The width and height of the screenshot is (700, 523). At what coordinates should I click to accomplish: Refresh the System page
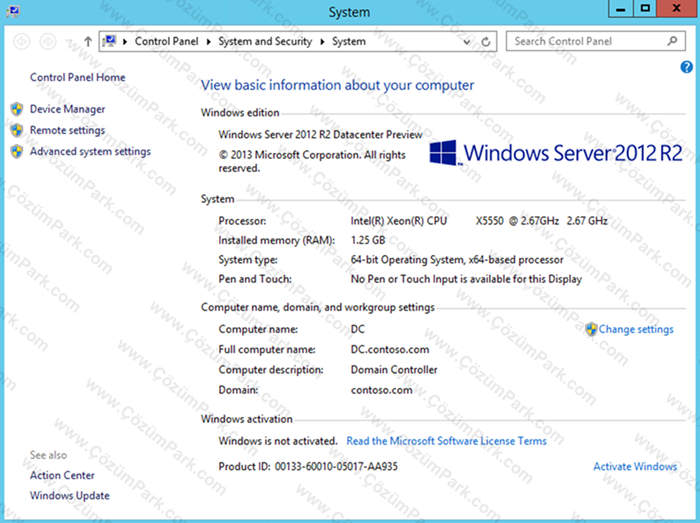tap(486, 42)
